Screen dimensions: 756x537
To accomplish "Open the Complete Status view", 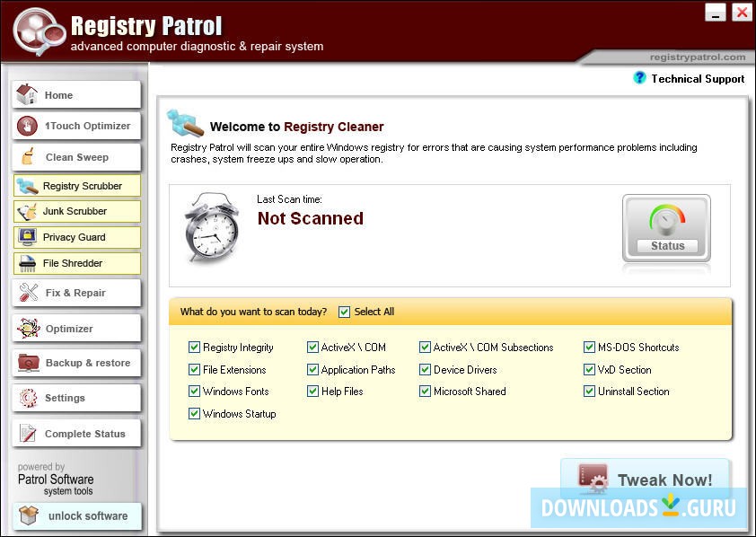I will 75,433.
